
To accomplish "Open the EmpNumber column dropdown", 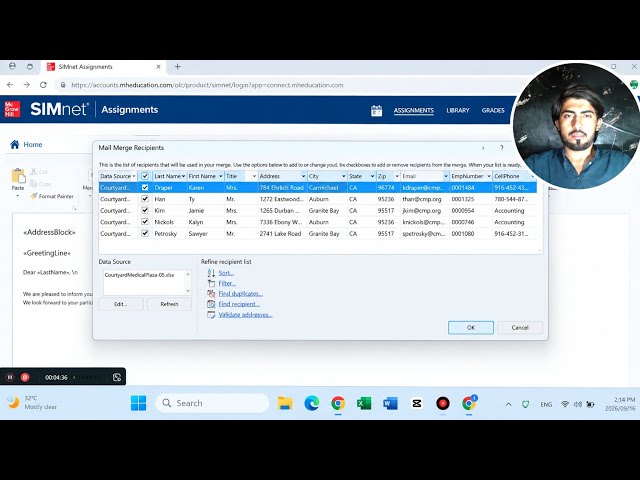I will click(x=489, y=176).
